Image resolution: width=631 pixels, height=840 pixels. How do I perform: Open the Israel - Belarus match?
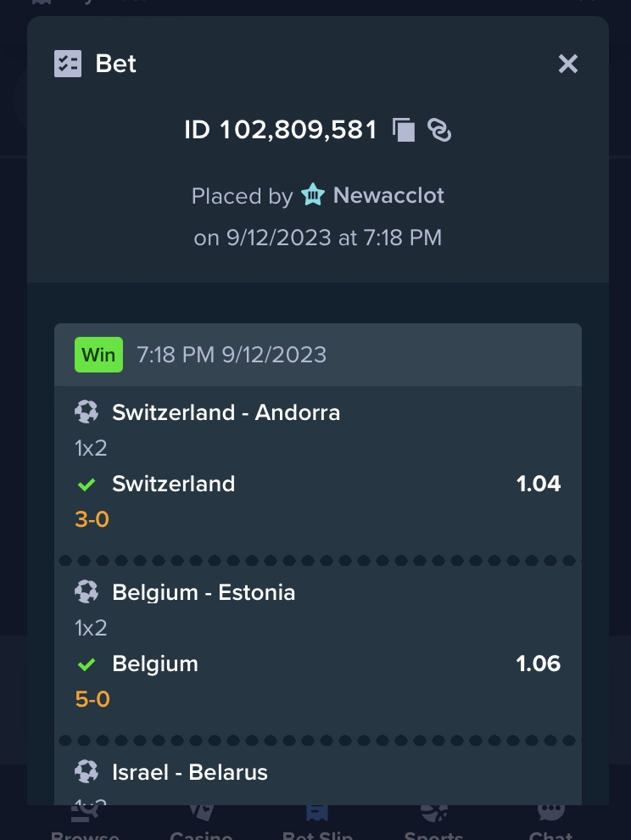pos(190,772)
